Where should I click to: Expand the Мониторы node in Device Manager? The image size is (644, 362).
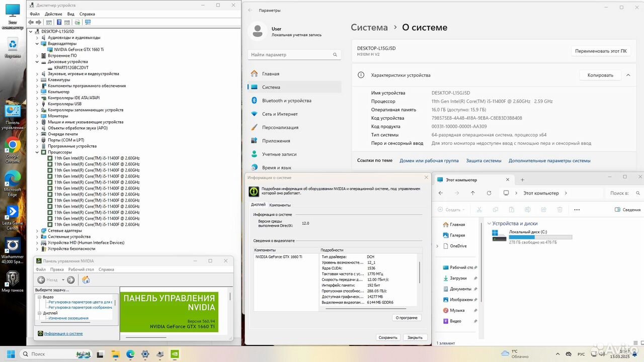pyautogui.click(x=37, y=116)
